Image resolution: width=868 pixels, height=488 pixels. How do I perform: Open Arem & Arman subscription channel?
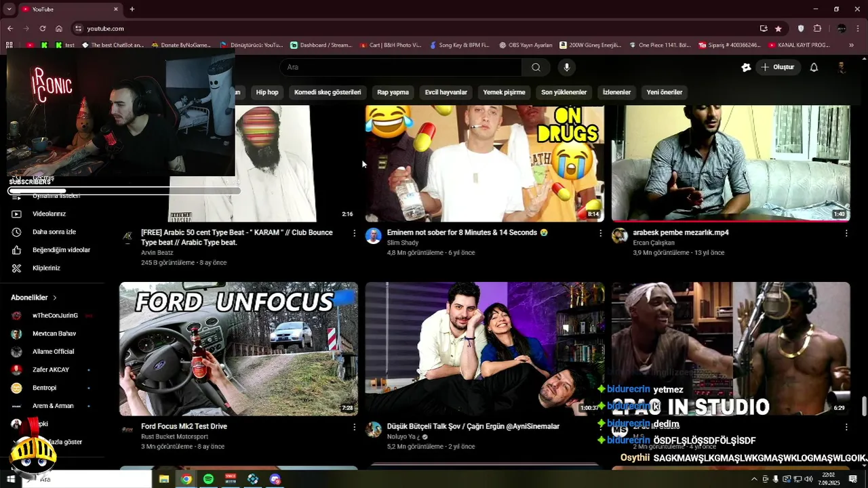pyautogui.click(x=53, y=405)
